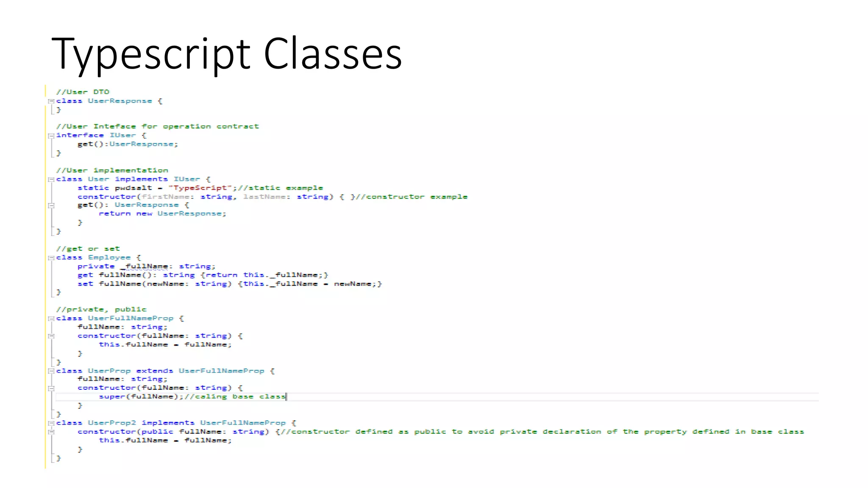Click this.fullName assignment in UserFullNameProp constructor

[165, 344]
